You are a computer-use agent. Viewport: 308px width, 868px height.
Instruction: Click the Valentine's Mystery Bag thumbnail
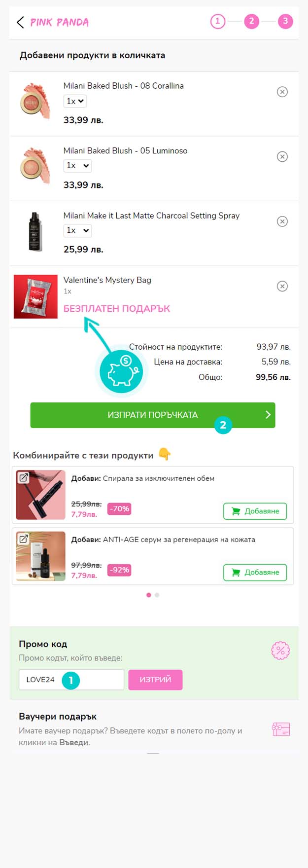[x=35, y=296]
